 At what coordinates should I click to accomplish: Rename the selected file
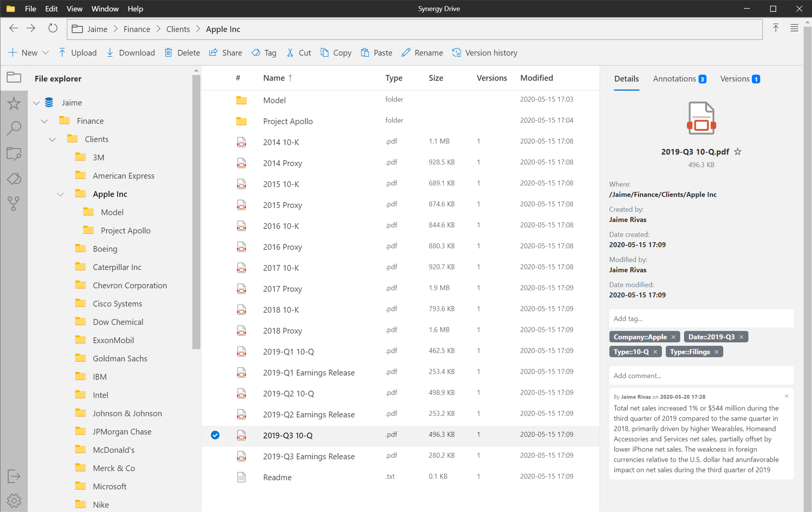(x=422, y=53)
